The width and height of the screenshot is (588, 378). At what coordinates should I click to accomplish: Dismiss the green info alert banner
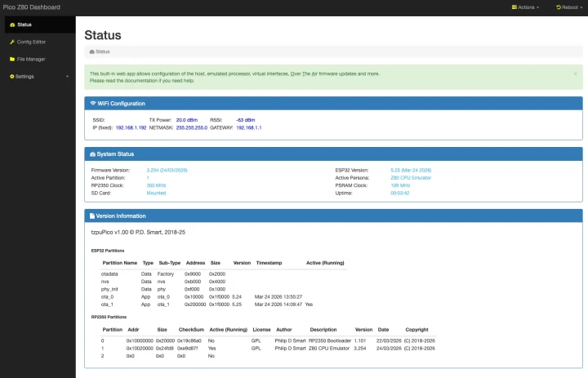click(x=575, y=73)
